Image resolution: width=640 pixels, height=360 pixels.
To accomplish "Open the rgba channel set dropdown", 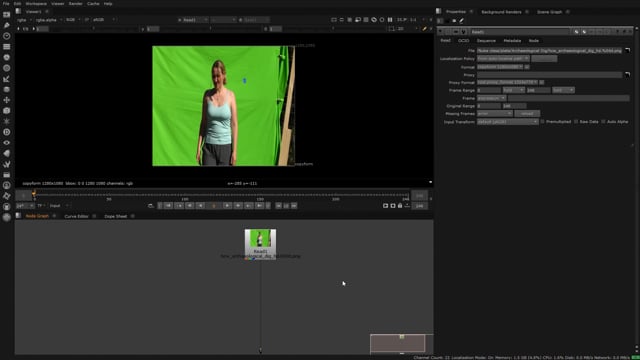I will [24, 20].
